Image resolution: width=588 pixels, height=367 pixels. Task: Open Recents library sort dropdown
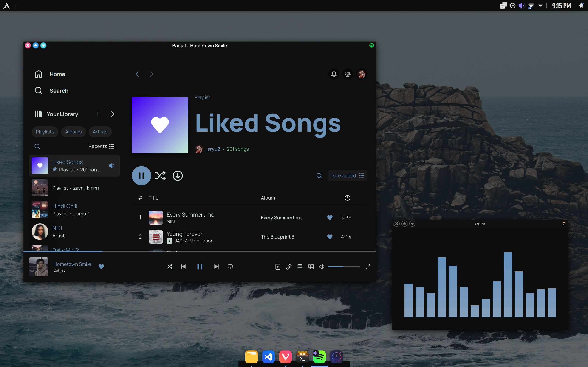(x=101, y=146)
